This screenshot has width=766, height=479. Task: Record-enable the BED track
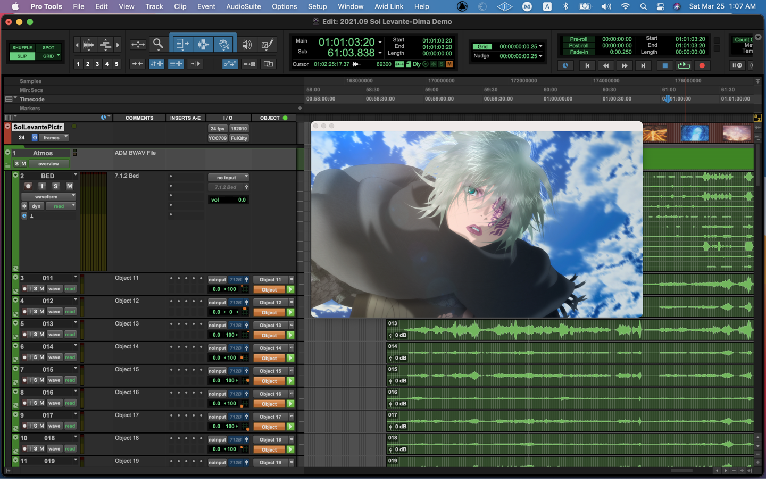(x=28, y=186)
